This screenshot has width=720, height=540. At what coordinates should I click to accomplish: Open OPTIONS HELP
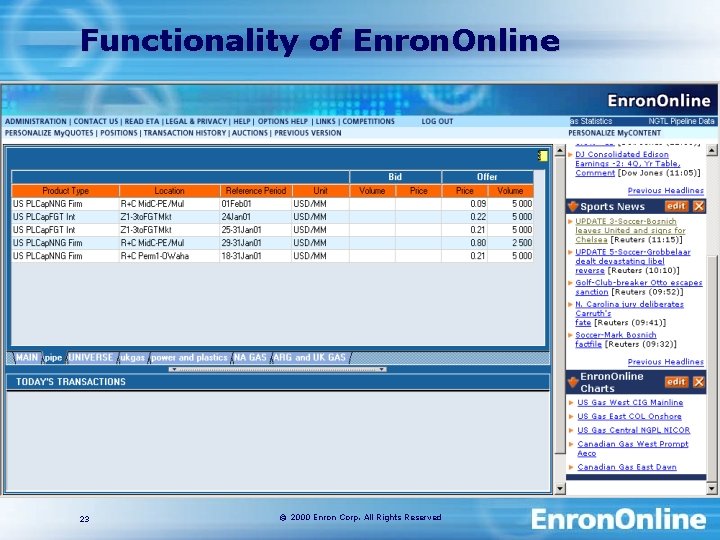282,121
